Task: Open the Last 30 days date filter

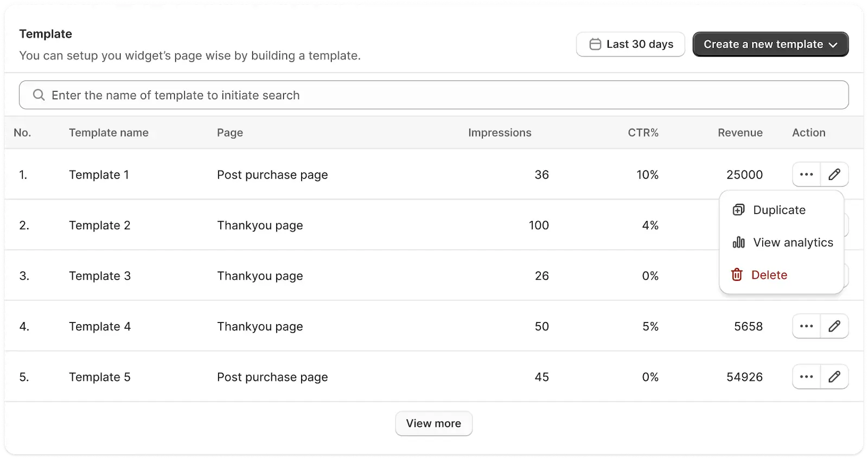Action: point(630,44)
